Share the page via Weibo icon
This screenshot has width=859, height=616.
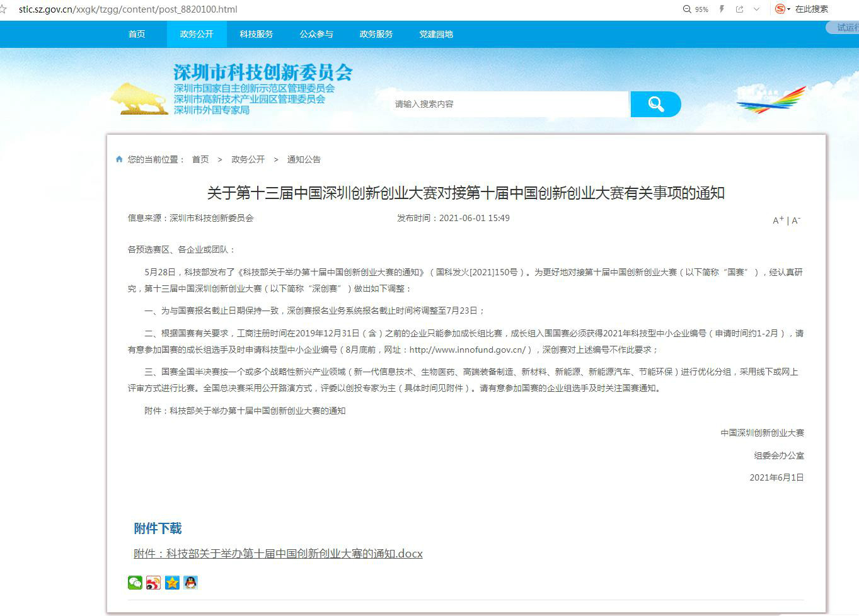(153, 583)
